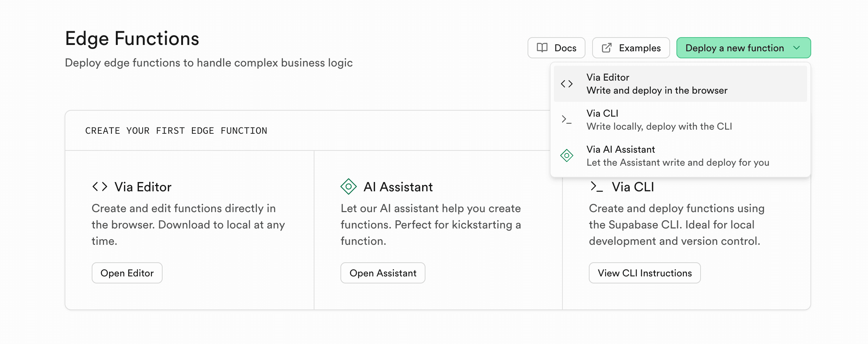The width and height of the screenshot is (868, 344).
Task: Click the book icon beside Docs
Action: (542, 48)
